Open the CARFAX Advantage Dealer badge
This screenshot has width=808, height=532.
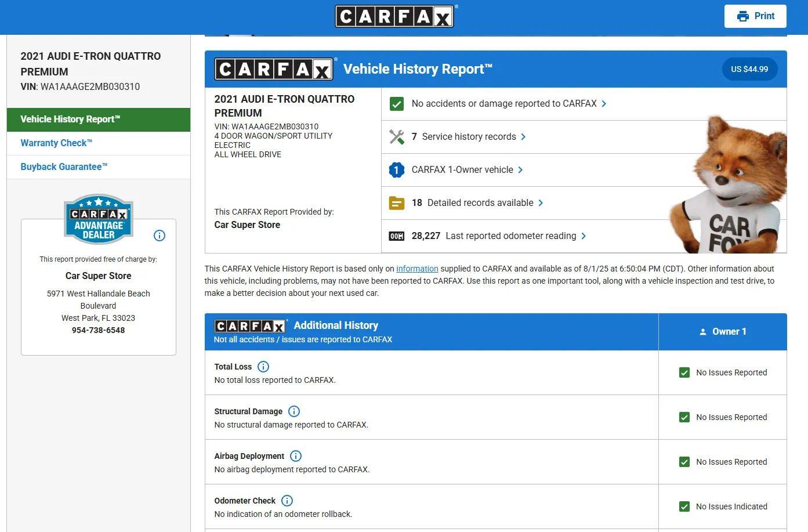(x=99, y=219)
